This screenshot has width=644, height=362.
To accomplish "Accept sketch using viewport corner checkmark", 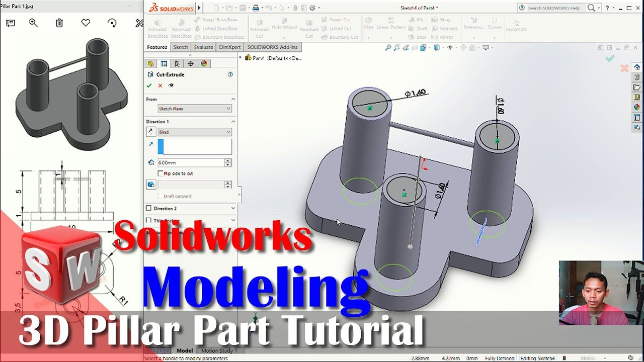I will pyautogui.click(x=610, y=58).
